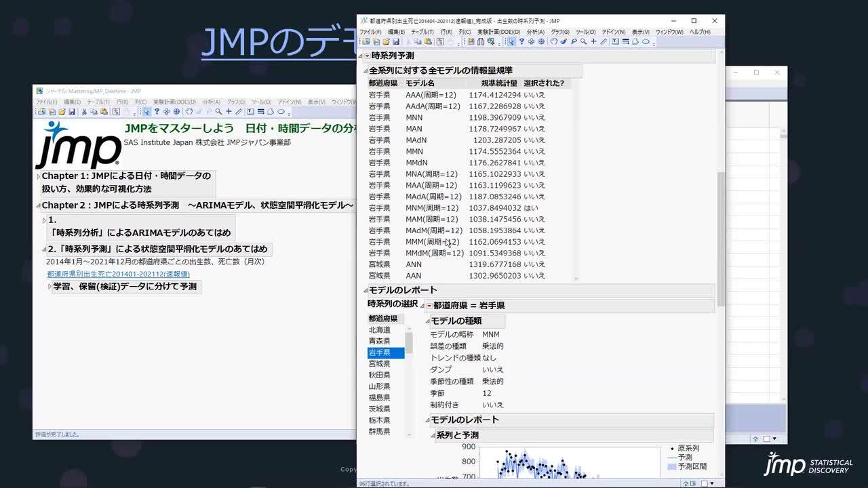The image size is (868, 488).
Task: Select the Magnifier tool in forecast window toolbar
Action: click(584, 41)
